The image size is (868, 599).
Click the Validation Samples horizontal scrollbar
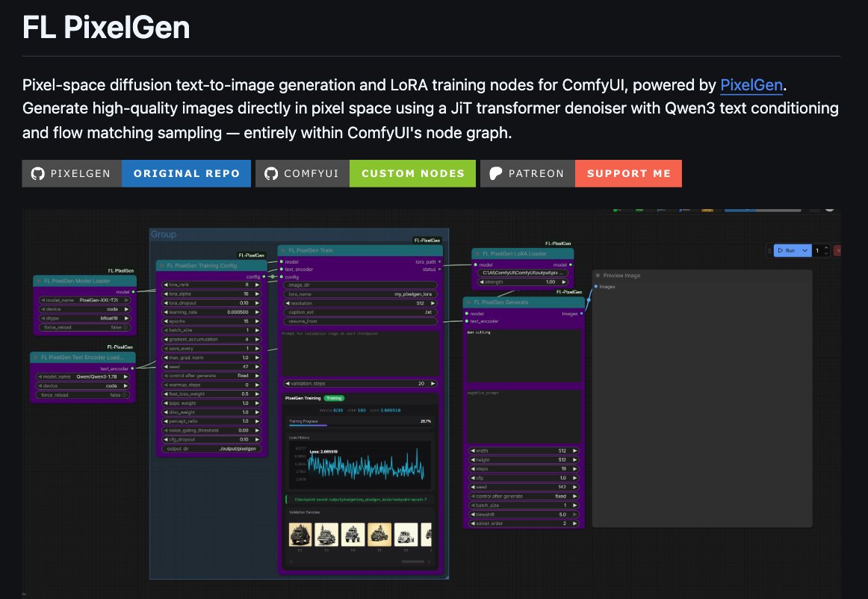tap(412, 562)
